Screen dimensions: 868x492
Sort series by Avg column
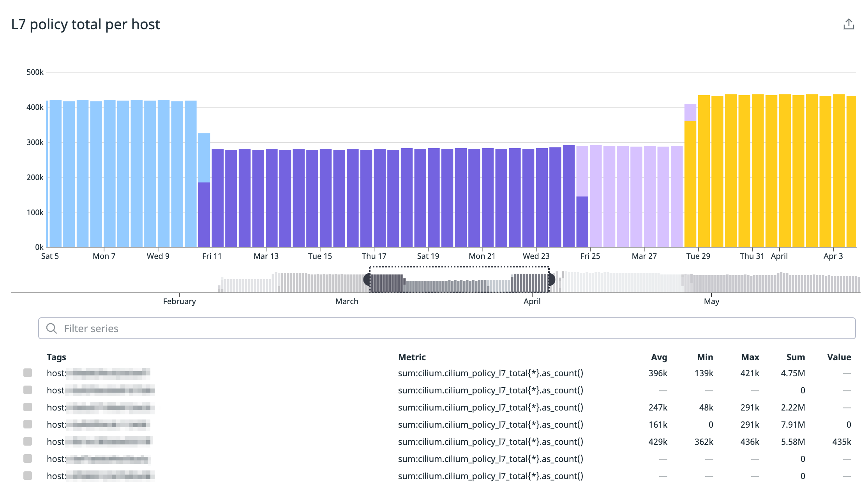(659, 357)
